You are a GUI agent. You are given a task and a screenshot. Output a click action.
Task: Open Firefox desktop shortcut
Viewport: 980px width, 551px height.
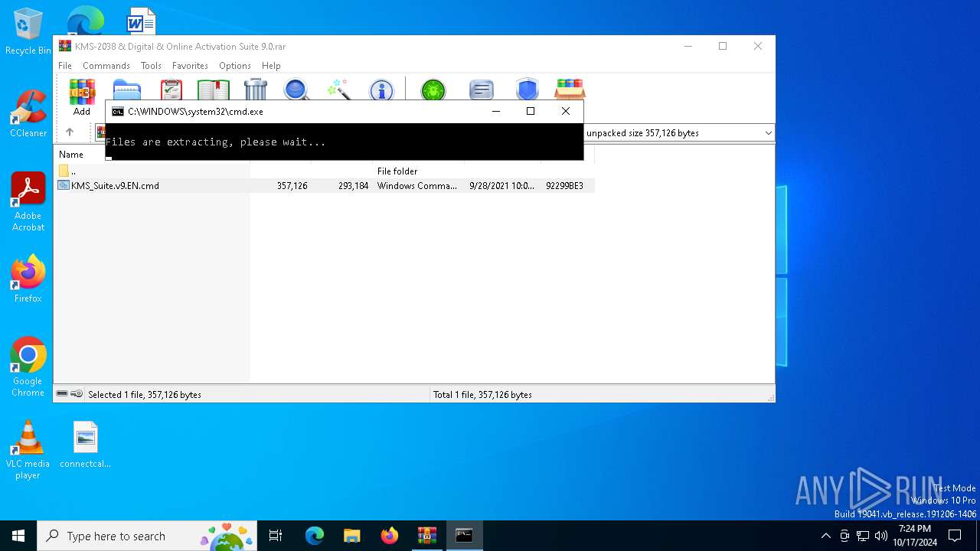tap(28, 279)
